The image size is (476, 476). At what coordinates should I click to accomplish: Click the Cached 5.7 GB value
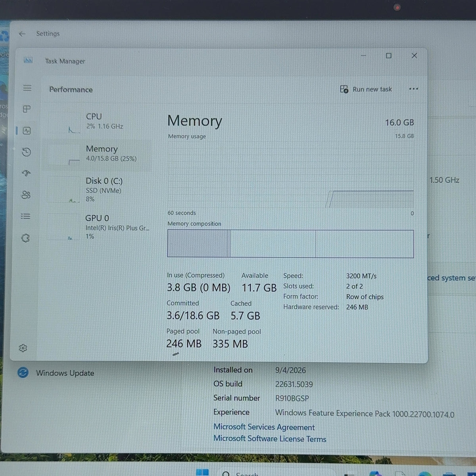point(245,316)
